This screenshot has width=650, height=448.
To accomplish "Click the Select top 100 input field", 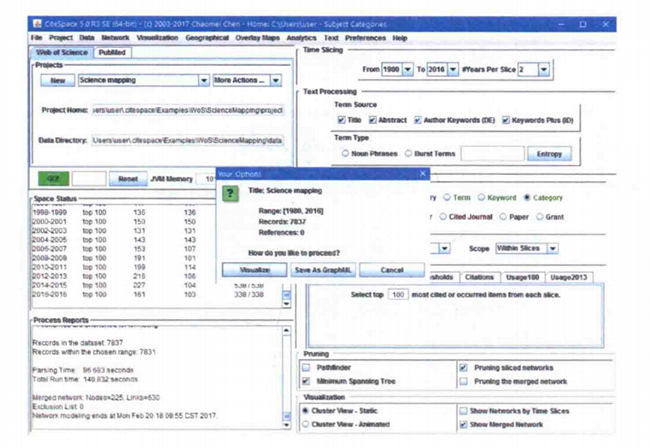I will 398,296.
